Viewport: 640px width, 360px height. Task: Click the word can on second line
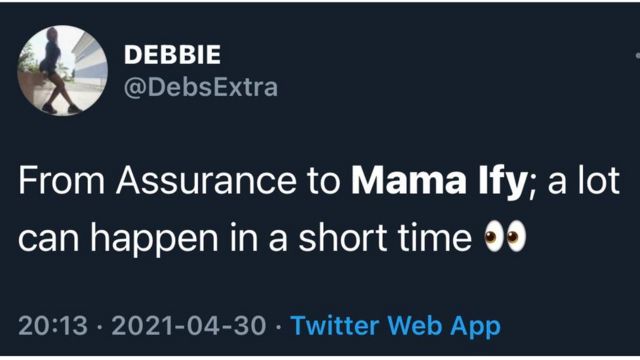(x=49, y=239)
